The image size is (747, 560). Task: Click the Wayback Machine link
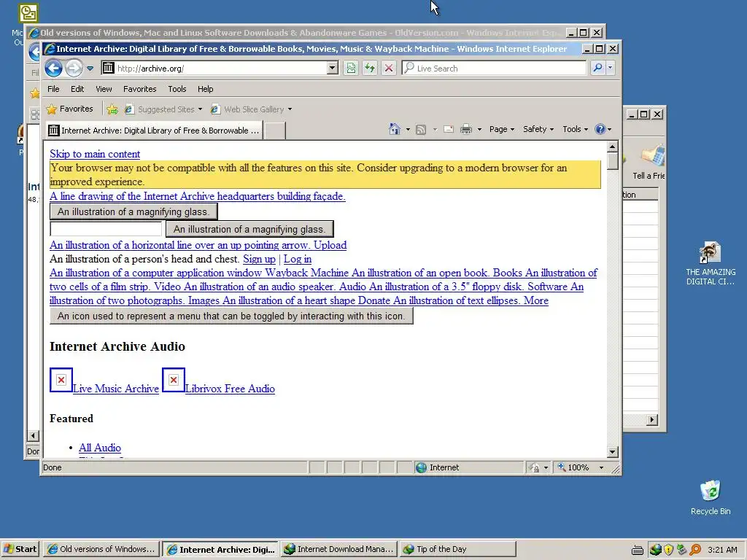pos(307,273)
